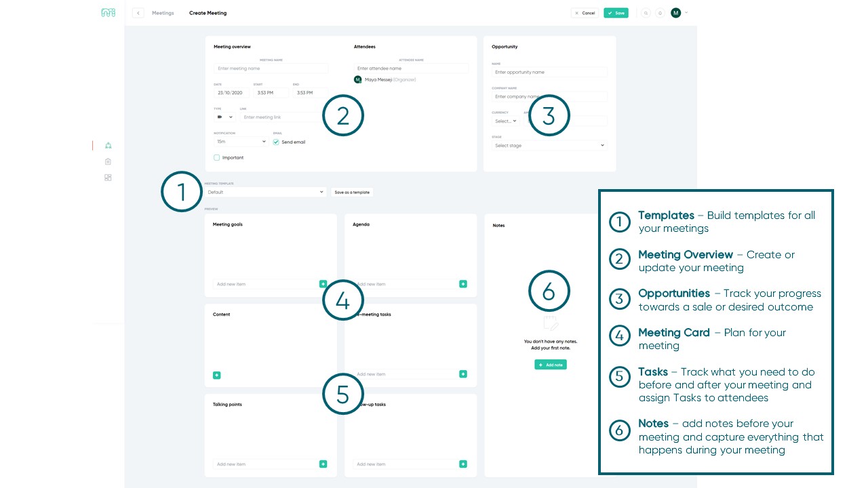Open the Meeting template Default dropdown
Image resolution: width=868 pixels, height=488 pixels.
tap(265, 192)
